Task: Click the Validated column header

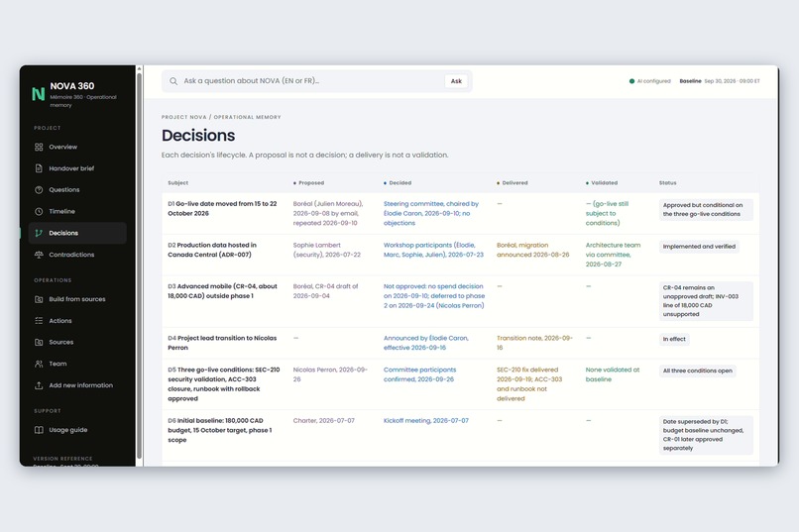Action: tap(602, 182)
